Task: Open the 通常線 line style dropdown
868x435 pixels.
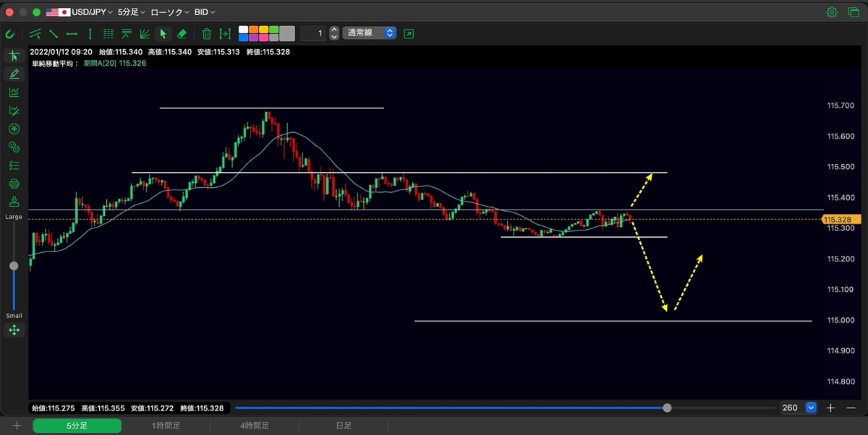Action: (x=370, y=33)
